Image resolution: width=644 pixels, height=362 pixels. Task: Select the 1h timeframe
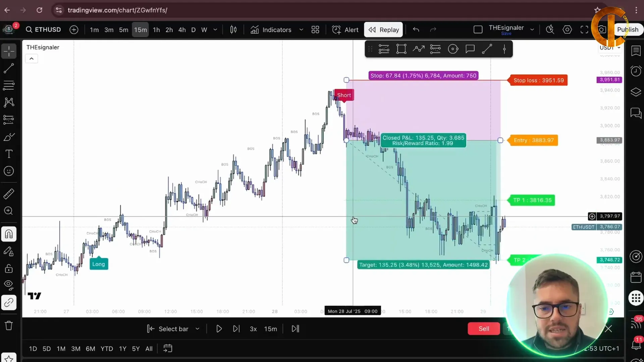click(x=156, y=29)
